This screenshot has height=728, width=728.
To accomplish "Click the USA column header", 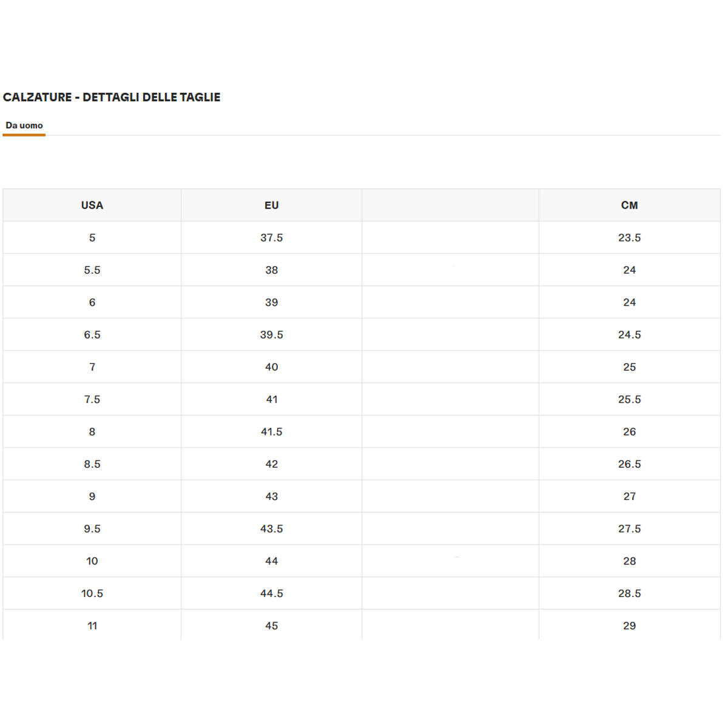I will click(92, 205).
